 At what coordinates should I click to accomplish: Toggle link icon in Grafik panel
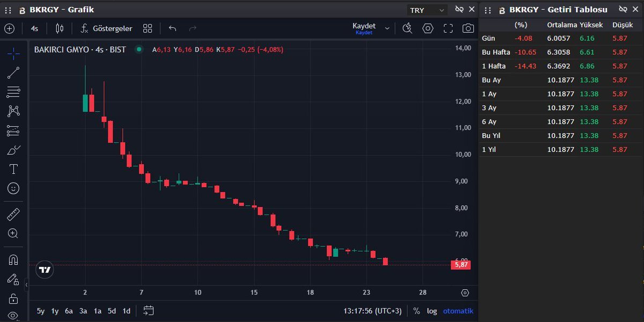coord(459,10)
